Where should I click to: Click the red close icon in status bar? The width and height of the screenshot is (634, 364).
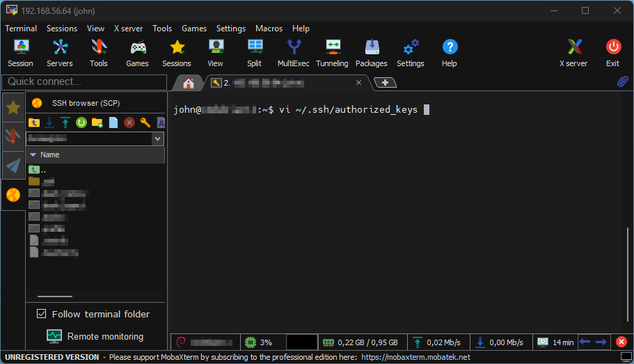coord(621,342)
